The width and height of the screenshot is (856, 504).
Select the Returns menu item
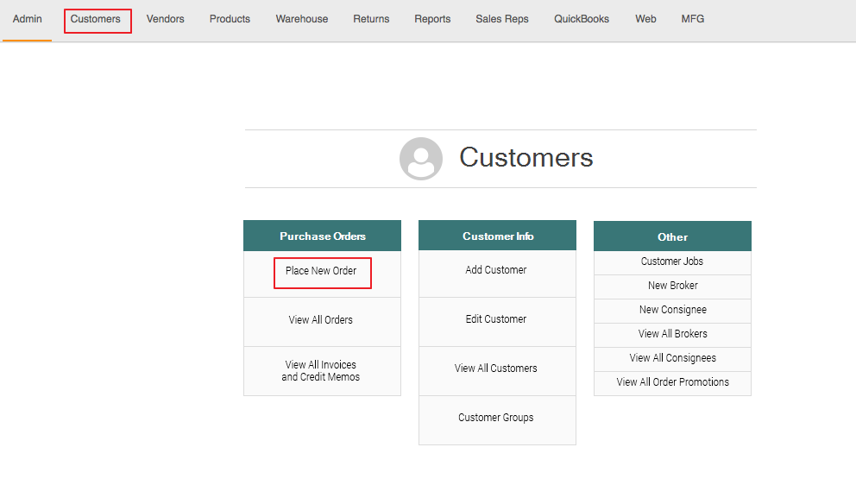pyautogui.click(x=371, y=19)
